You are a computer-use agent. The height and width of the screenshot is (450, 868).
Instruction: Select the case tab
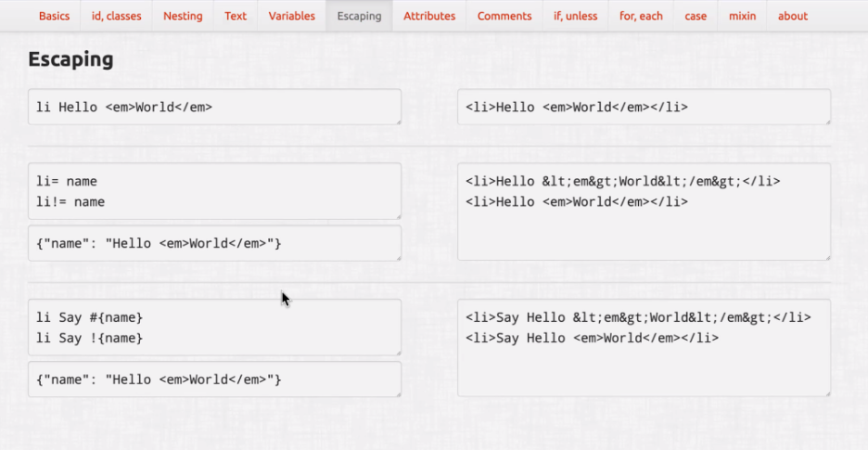(696, 16)
